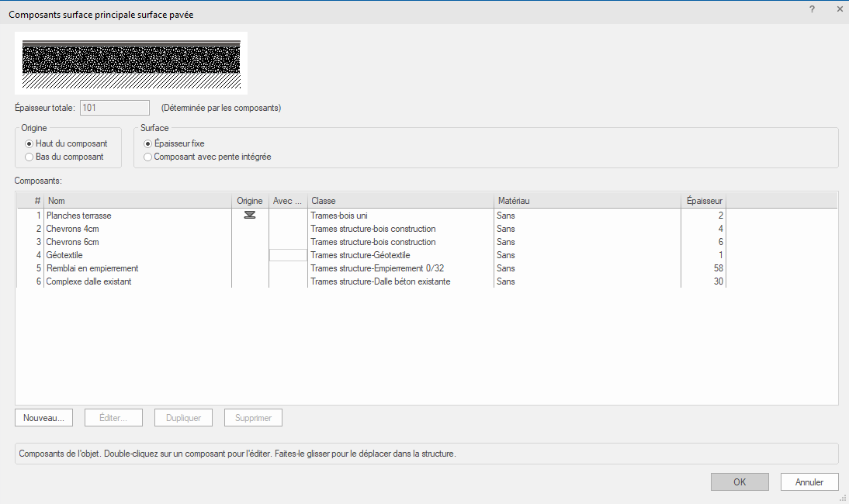This screenshot has height=504, width=849.
Task: Click the Épaisseur column header
Action: (703, 201)
